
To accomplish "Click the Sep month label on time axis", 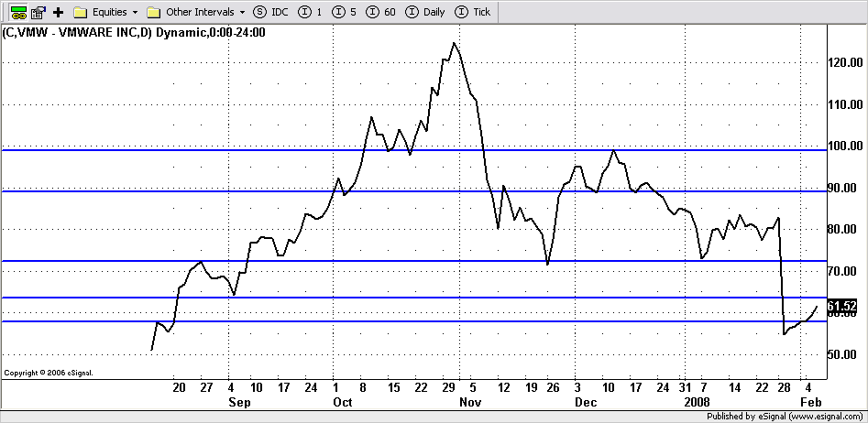I will point(240,402).
